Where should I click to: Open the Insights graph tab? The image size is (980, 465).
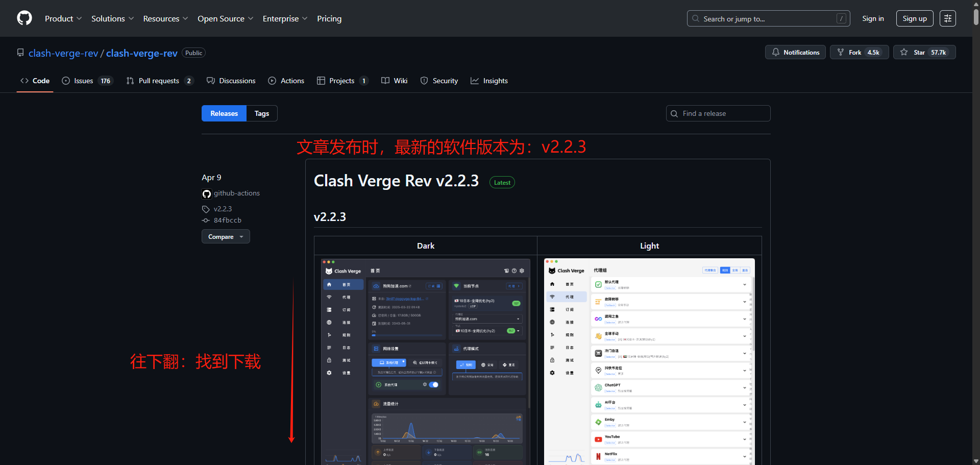pyautogui.click(x=489, y=81)
